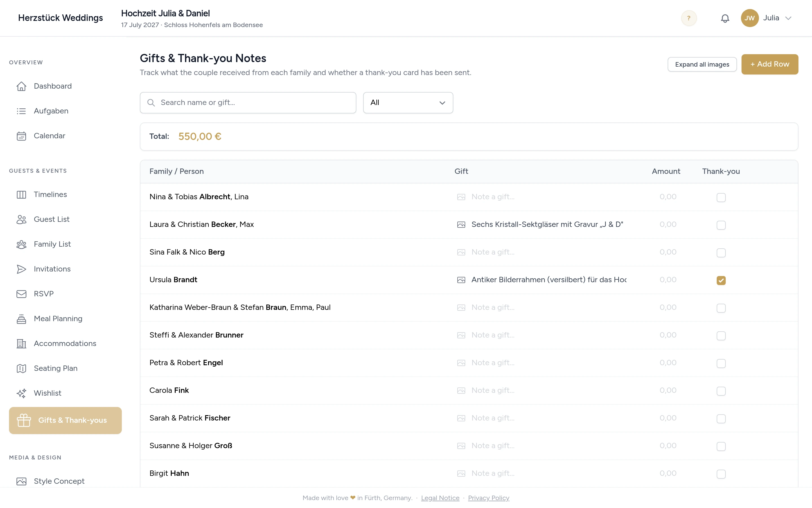This screenshot has width=812, height=508.
Task: Click the Dashboard home icon
Action: click(21, 86)
